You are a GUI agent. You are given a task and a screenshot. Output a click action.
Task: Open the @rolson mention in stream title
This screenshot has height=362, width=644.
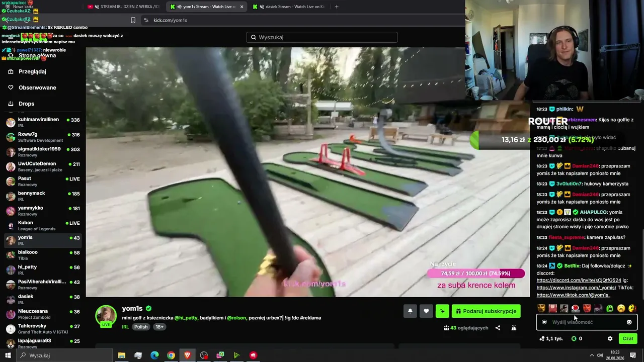click(236, 318)
